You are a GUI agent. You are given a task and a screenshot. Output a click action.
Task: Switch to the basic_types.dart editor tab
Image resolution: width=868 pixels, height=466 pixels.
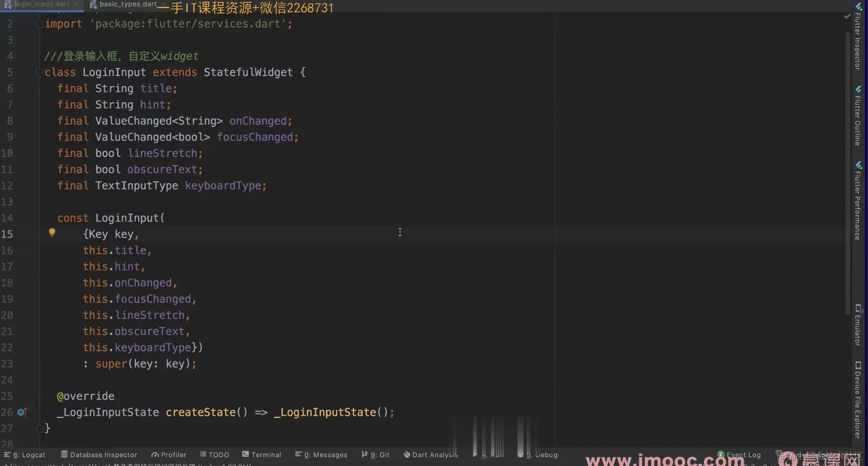point(127,4)
